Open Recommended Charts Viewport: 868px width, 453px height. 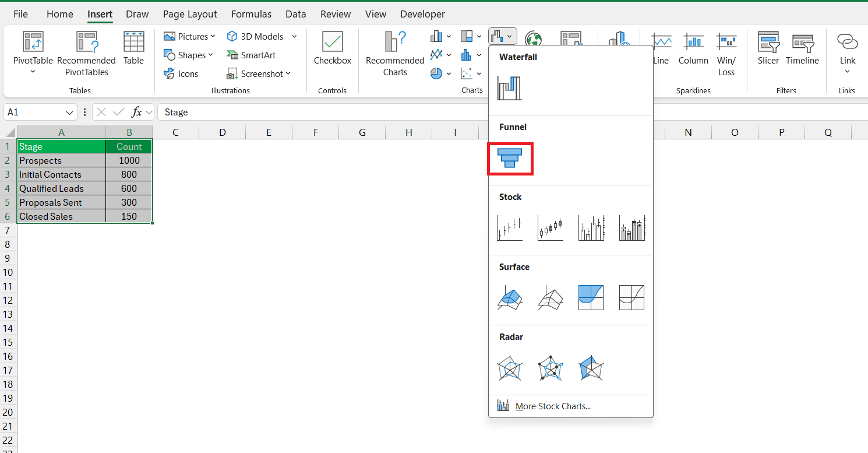pos(395,54)
